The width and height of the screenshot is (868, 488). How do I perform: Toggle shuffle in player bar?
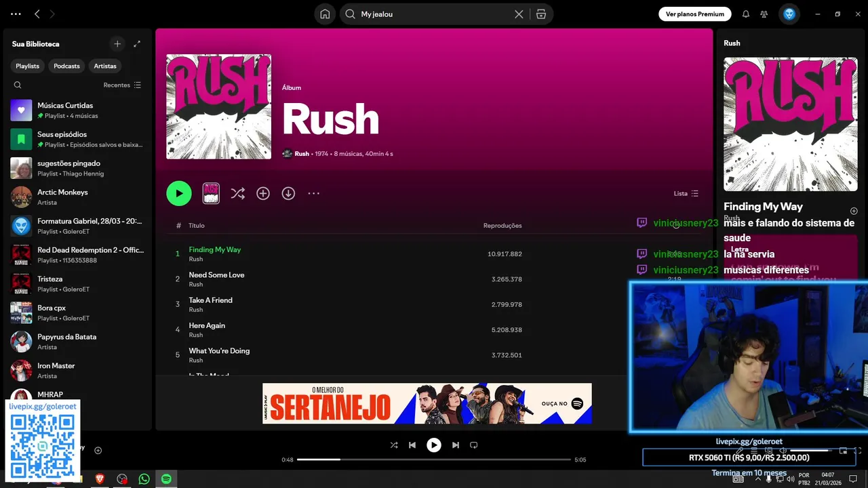394,445
